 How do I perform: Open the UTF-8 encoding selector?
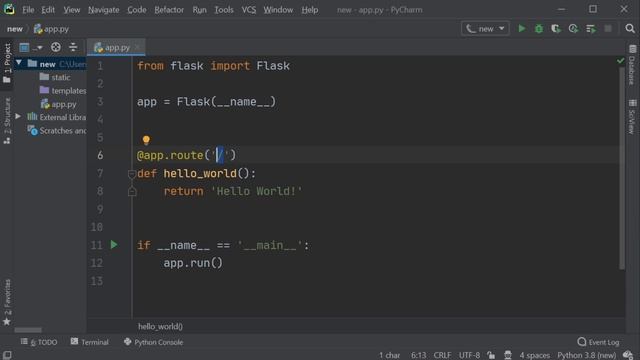pos(469,355)
